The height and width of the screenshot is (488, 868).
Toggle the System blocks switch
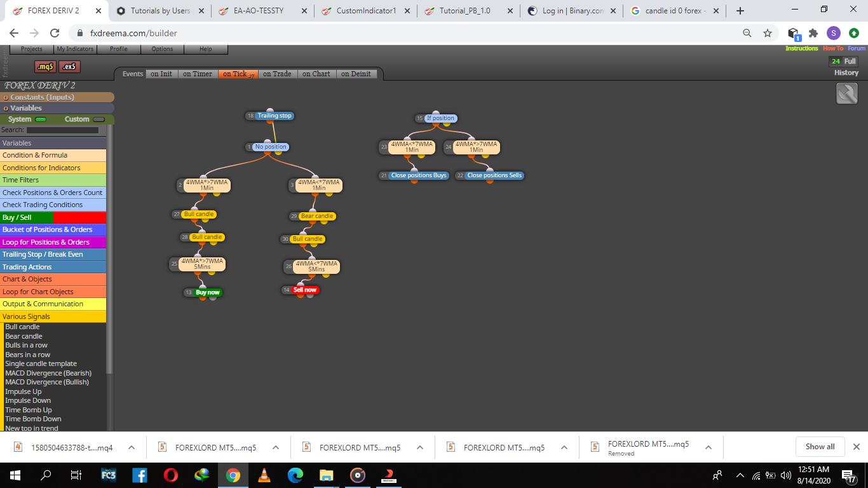(x=41, y=119)
